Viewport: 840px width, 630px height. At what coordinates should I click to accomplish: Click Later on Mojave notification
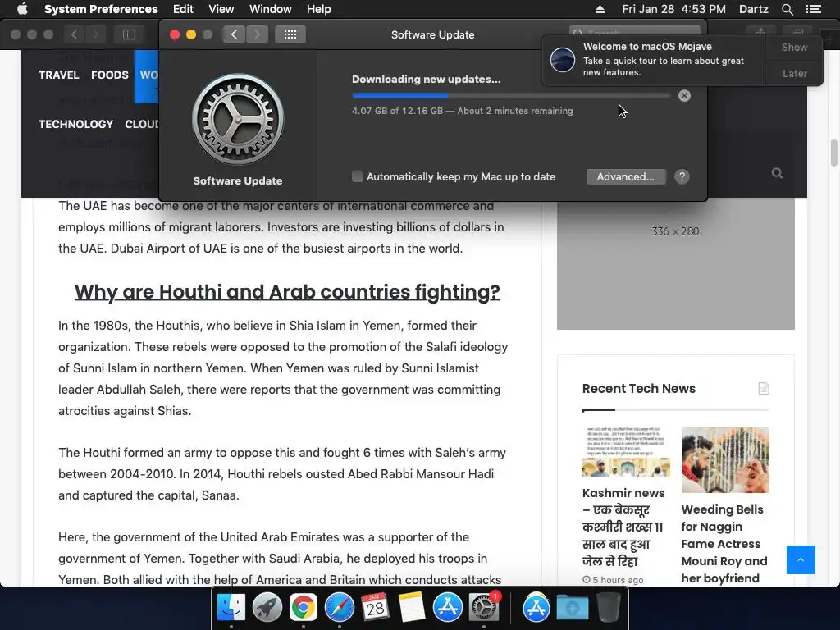tap(794, 73)
